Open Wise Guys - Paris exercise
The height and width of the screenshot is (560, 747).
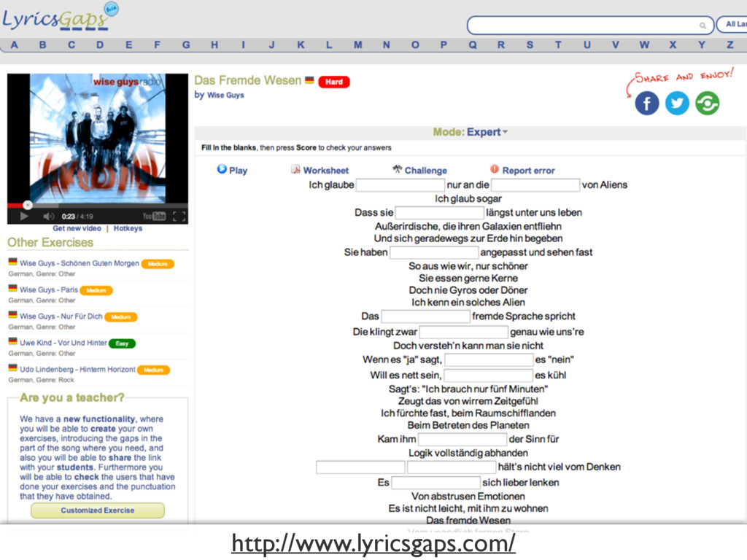[49, 290]
